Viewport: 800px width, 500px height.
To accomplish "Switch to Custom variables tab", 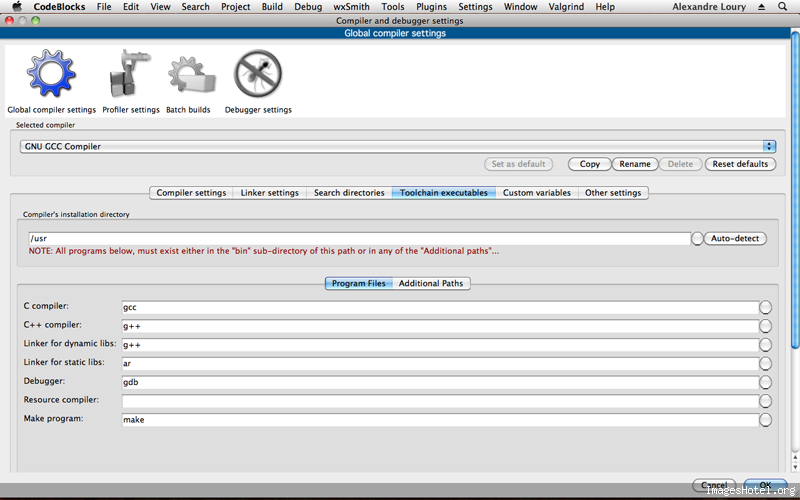I will pyautogui.click(x=537, y=193).
